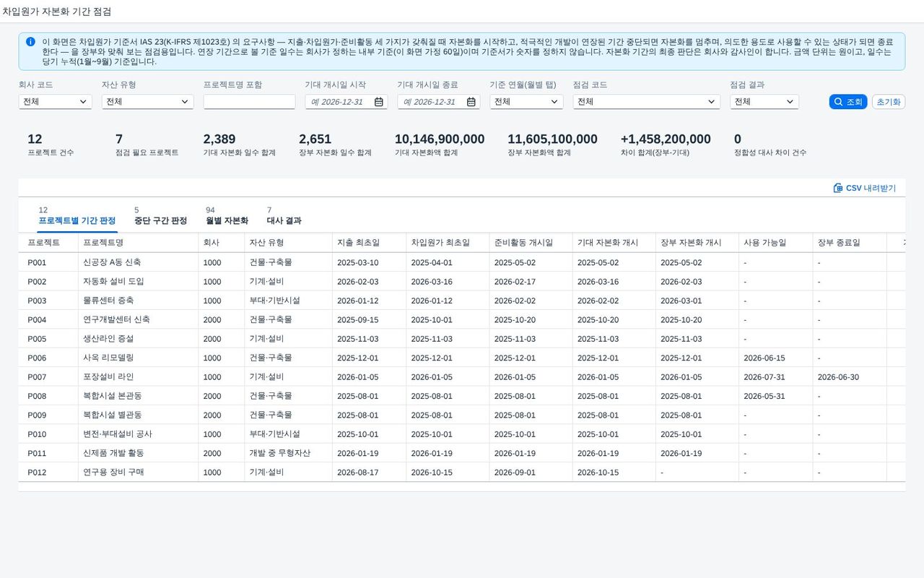The height and width of the screenshot is (578, 924).
Task: Click the 자산 유형 column header
Action: point(288,243)
